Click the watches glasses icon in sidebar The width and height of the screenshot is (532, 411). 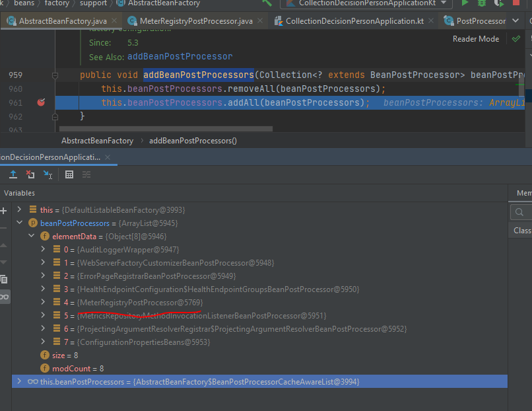(x=5, y=297)
